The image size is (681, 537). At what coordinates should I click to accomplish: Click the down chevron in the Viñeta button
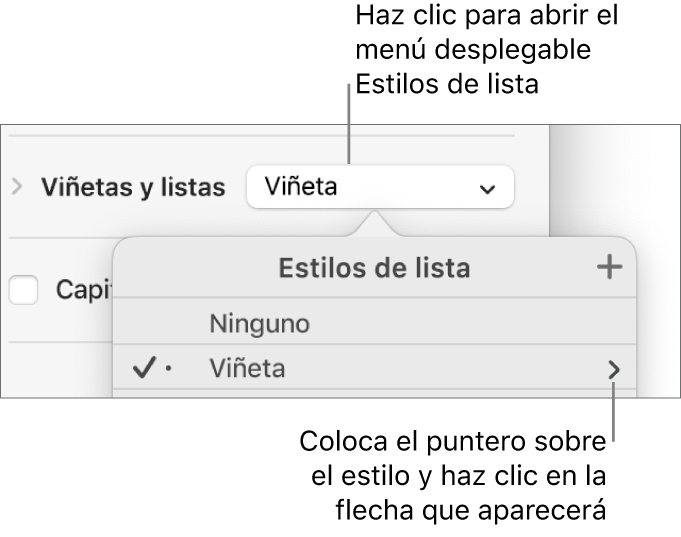tap(487, 188)
